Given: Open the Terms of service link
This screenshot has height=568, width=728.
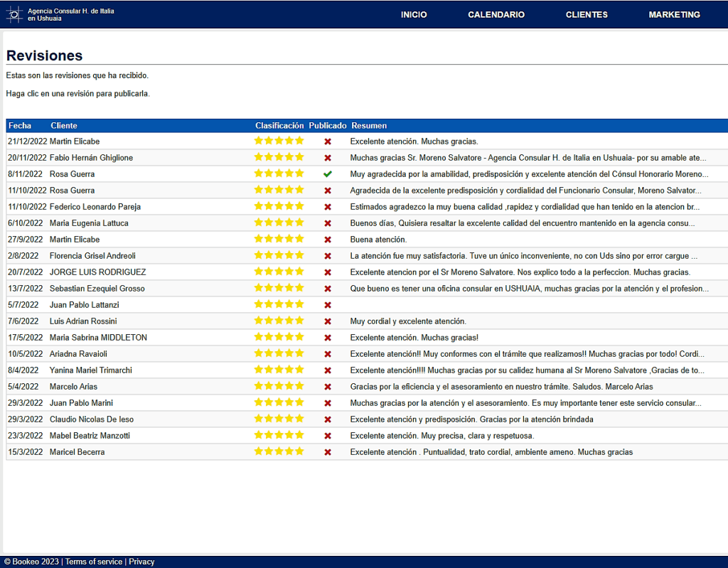Looking at the screenshot, I should coord(94,562).
